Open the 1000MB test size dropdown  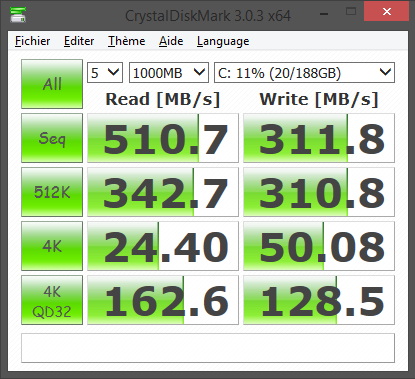tap(169, 73)
